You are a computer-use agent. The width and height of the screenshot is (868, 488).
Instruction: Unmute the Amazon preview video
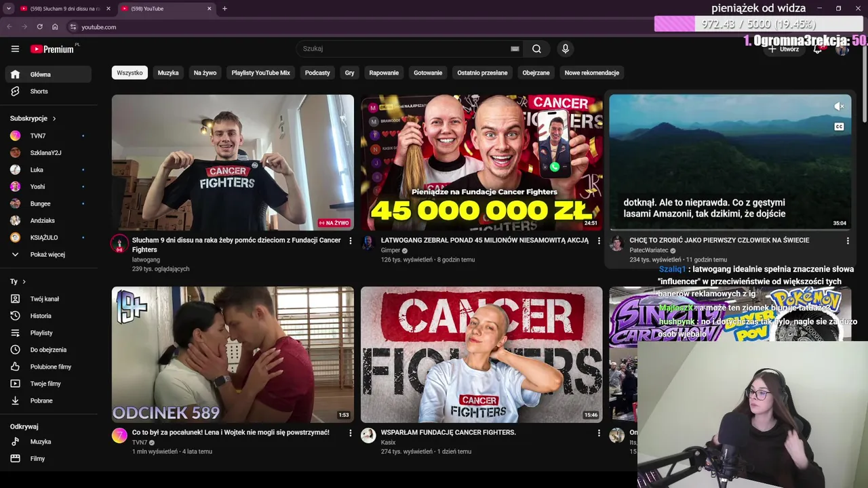(839, 106)
